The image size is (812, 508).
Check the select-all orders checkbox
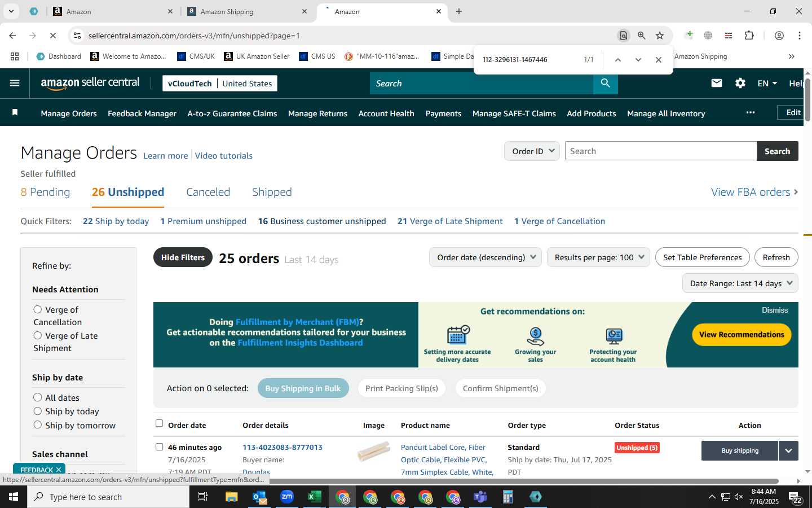point(159,423)
